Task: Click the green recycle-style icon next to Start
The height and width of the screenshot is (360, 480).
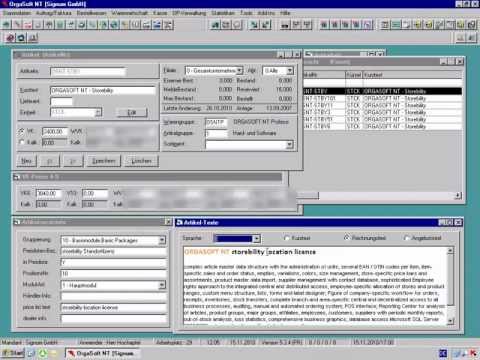Action: tap(43, 353)
